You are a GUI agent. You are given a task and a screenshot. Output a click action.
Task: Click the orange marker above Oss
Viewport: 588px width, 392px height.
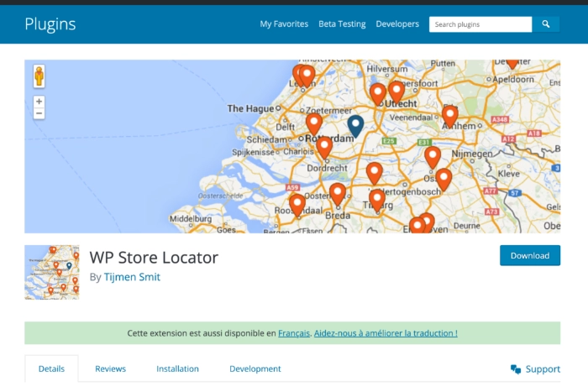point(433,157)
